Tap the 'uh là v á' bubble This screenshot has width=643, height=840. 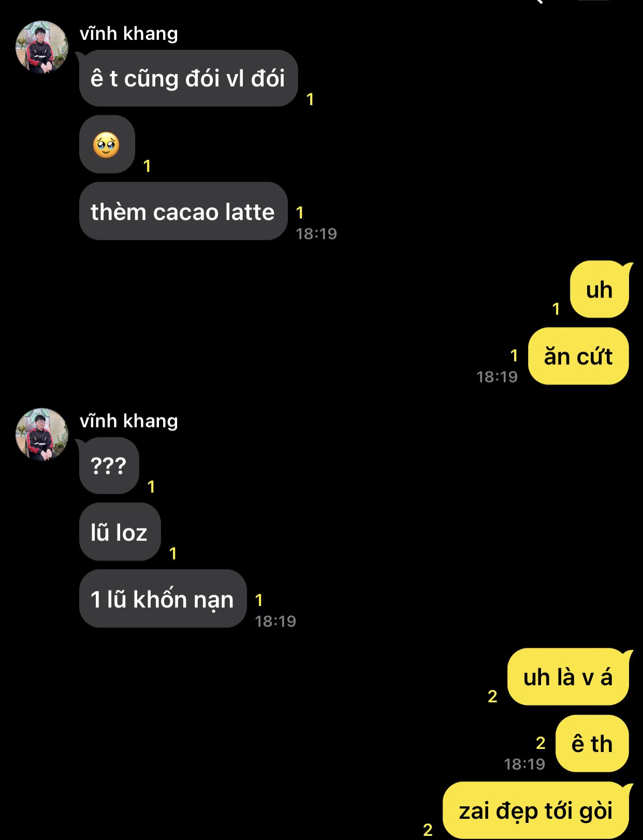(x=568, y=676)
